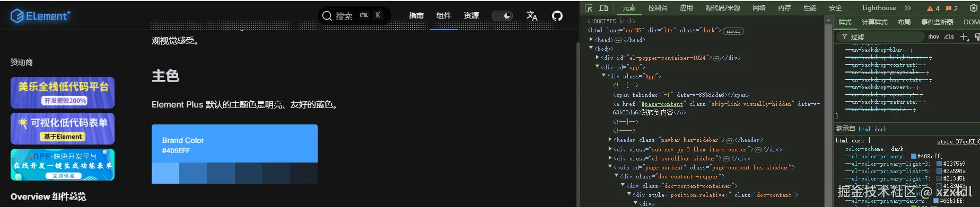Click the #409eff swatch for --el-color-primary
This screenshot has width=980, height=207.
pyautogui.click(x=914, y=156)
